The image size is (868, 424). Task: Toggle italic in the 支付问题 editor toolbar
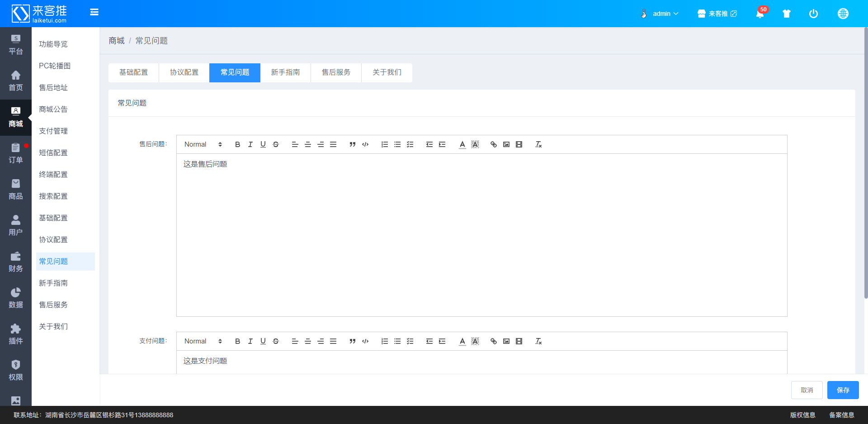[250, 341]
